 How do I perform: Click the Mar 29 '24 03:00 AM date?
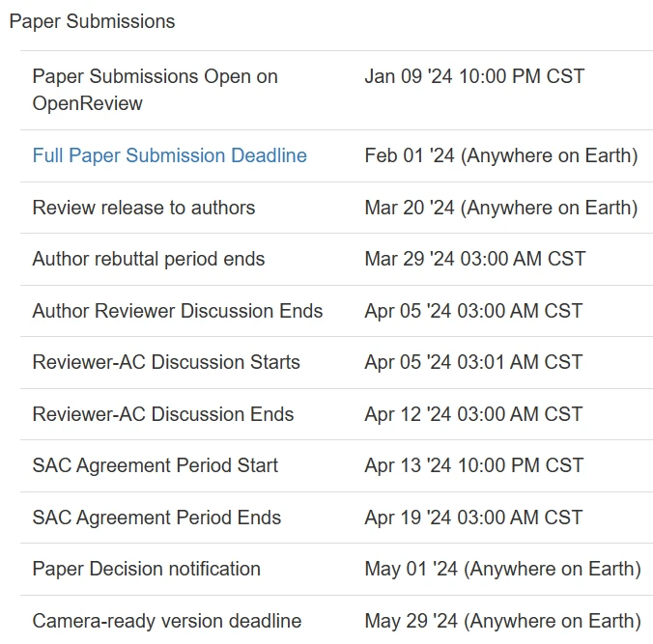point(473,259)
